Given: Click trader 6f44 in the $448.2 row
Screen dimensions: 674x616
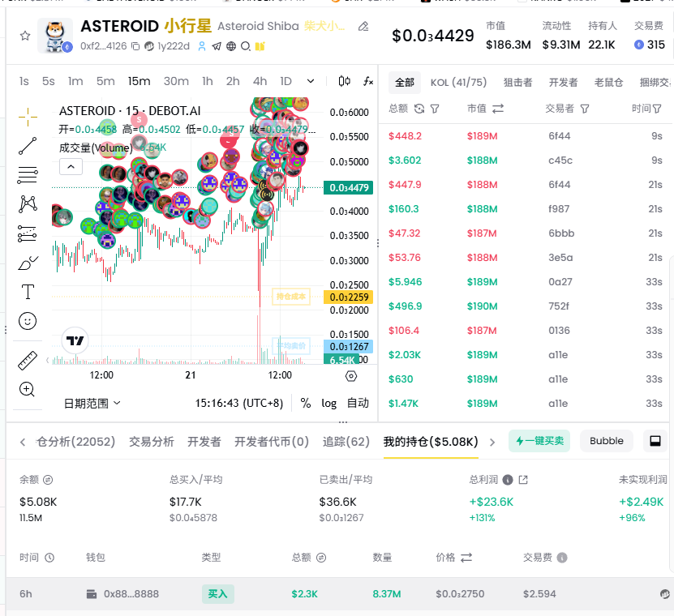Looking at the screenshot, I should pos(559,136).
